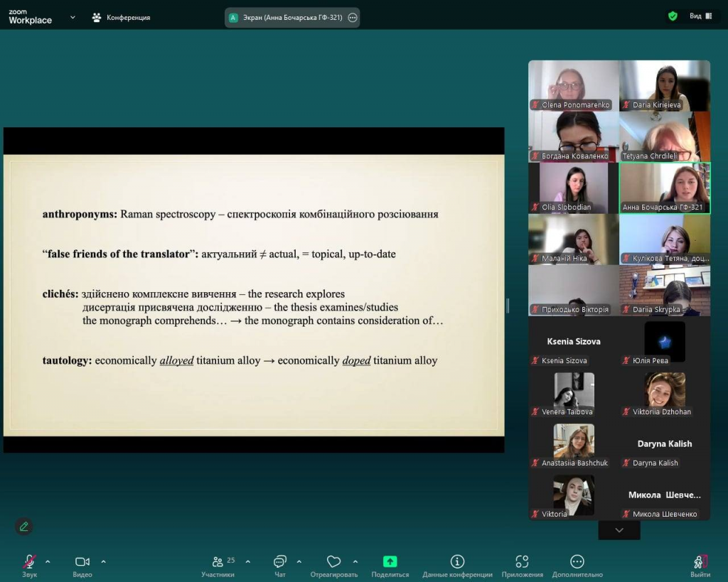Click the green Поделиться share screen button
The height and width of the screenshot is (582, 728).
(390, 562)
